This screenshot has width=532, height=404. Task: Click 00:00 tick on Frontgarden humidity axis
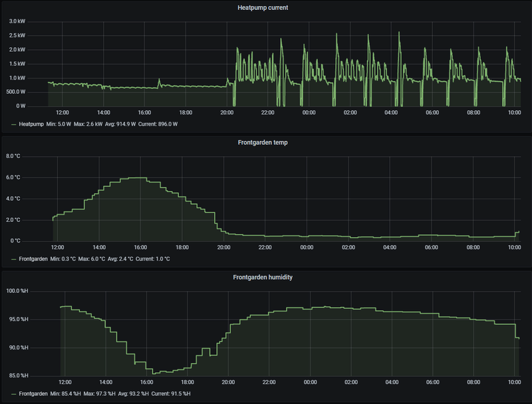point(310,382)
